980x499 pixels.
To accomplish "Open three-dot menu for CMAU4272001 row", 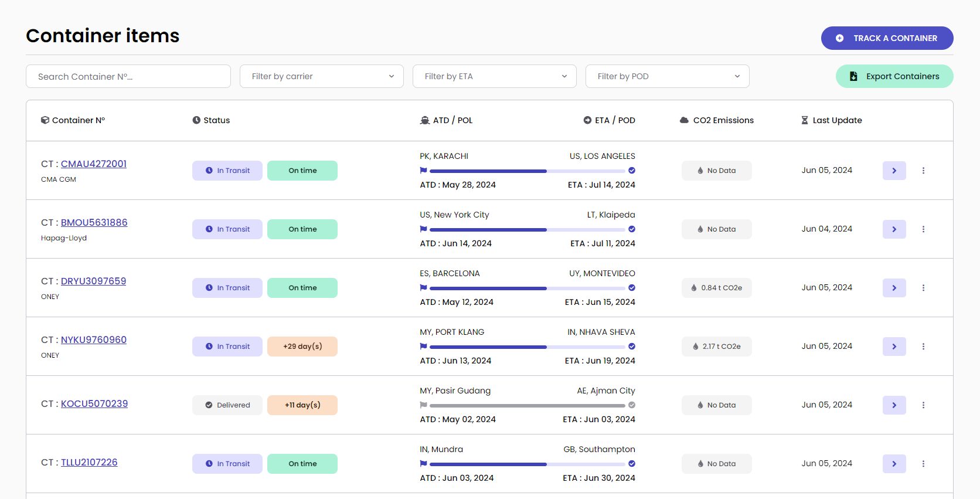I will click(x=923, y=171).
